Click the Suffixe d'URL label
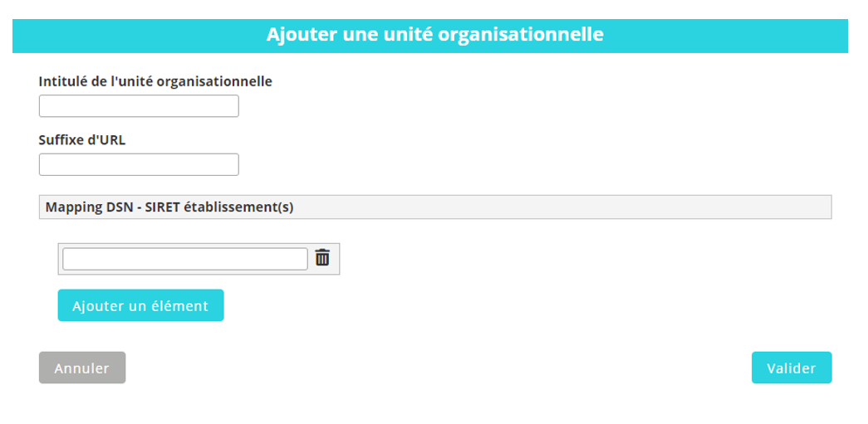The height and width of the screenshot is (424, 868). (x=82, y=139)
